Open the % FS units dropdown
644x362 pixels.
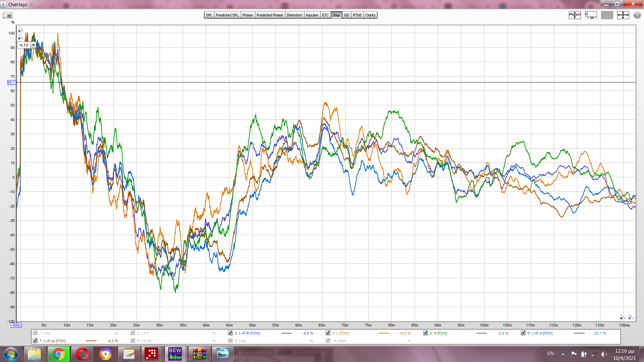coord(33,45)
